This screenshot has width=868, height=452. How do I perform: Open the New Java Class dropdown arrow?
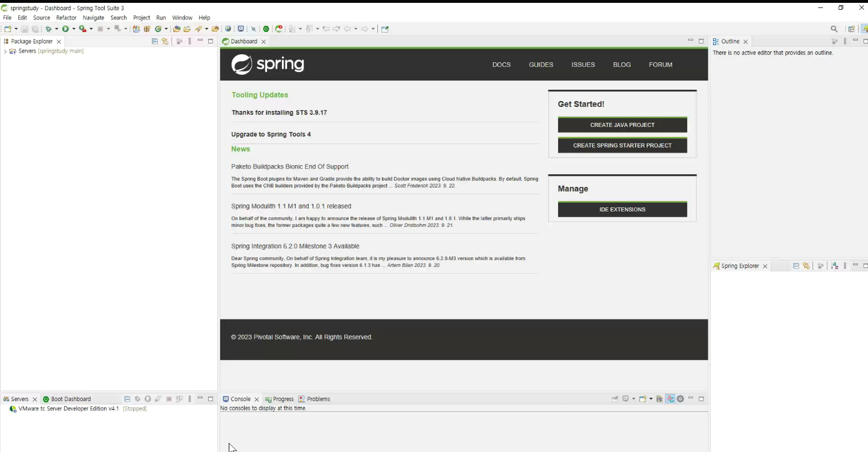pyautogui.click(x=166, y=29)
